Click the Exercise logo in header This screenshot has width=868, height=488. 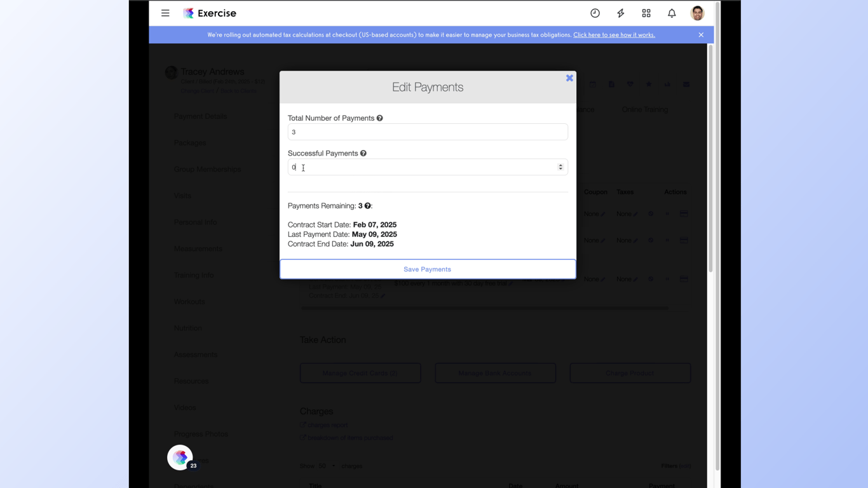[x=210, y=13]
